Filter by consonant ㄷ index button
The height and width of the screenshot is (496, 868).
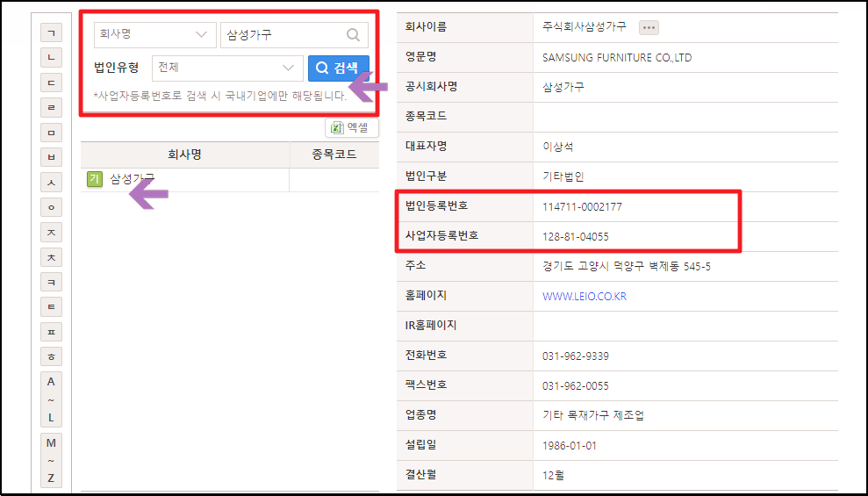[52, 83]
